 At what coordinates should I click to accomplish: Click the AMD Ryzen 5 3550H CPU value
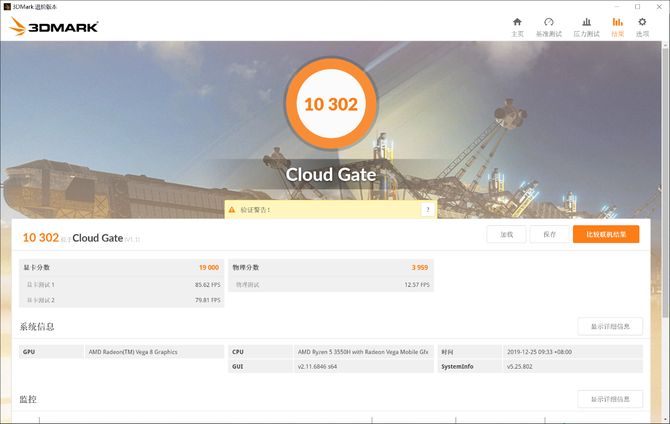[363, 352]
